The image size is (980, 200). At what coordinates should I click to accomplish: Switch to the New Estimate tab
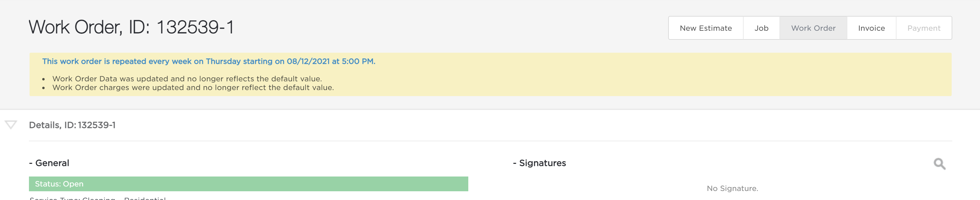click(706, 28)
